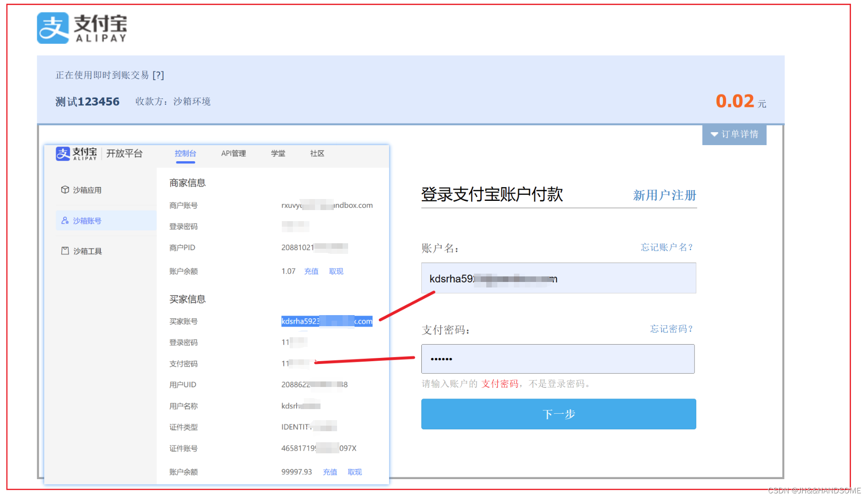Click the Alipay open platform logo

[76, 153]
